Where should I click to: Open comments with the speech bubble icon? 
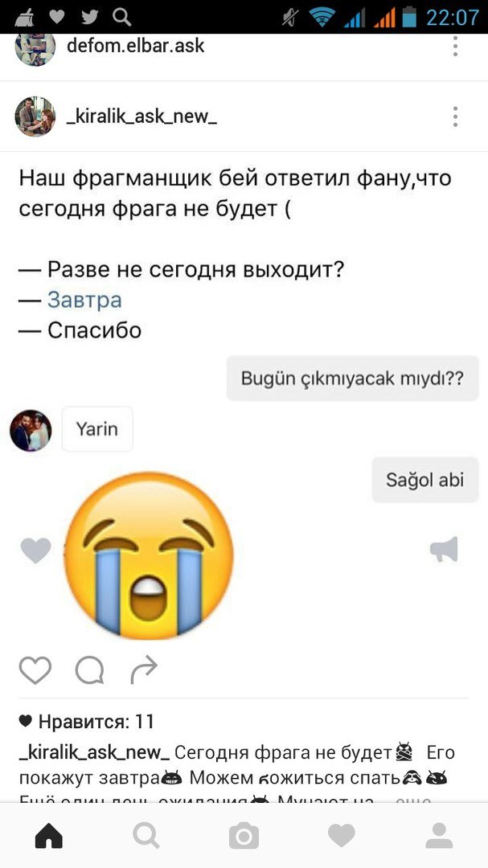point(89,670)
